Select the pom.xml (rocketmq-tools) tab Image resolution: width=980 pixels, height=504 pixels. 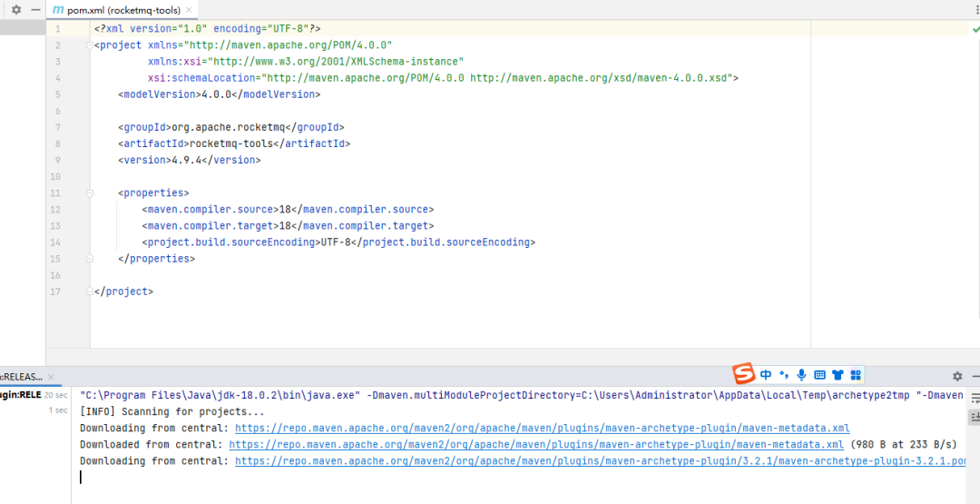tap(117, 10)
